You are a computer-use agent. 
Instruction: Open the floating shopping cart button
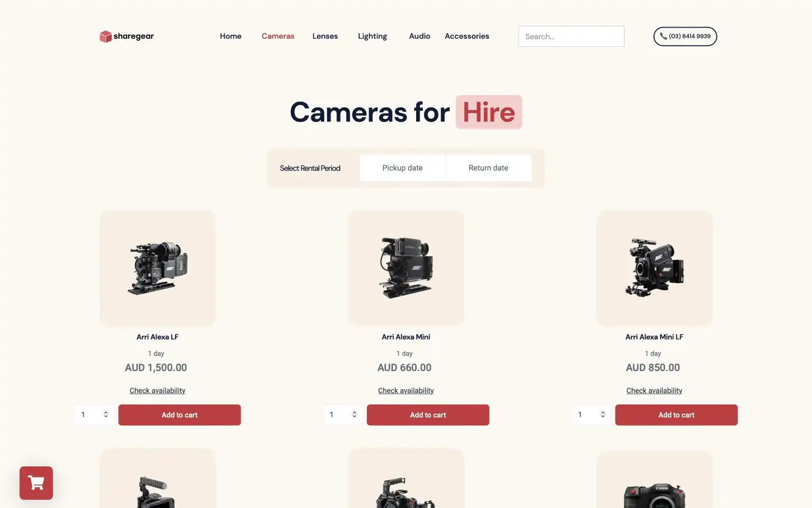36,483
